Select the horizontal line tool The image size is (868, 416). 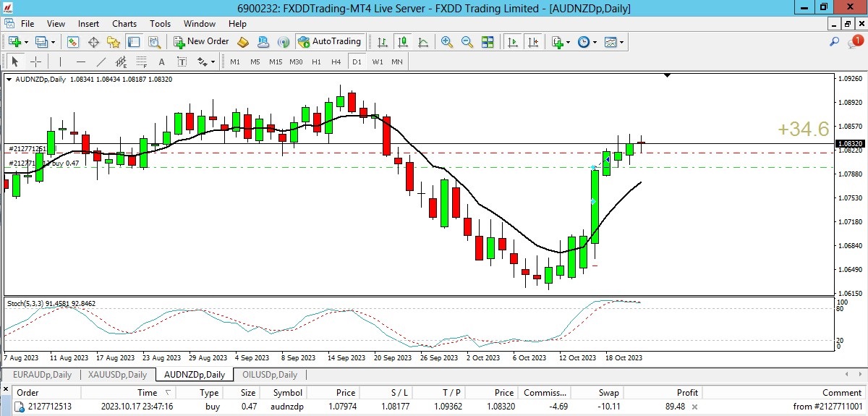click(80, 61)
